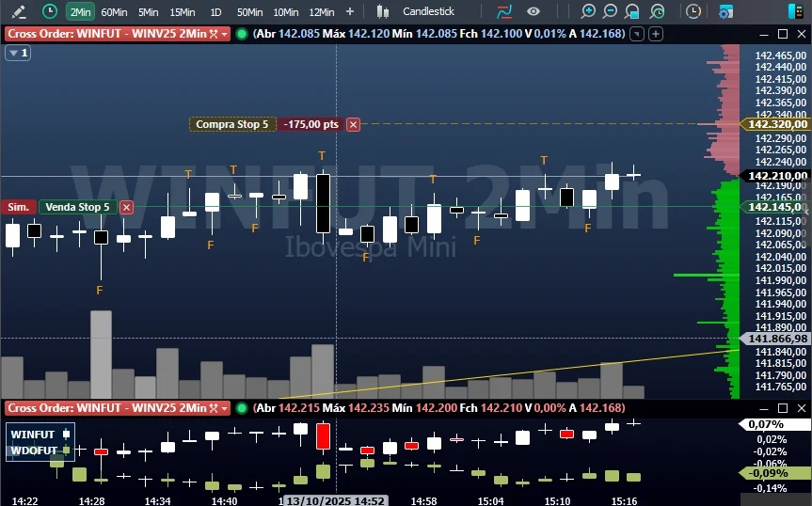Switch to the 1D timeframe

tap(216, 12)
